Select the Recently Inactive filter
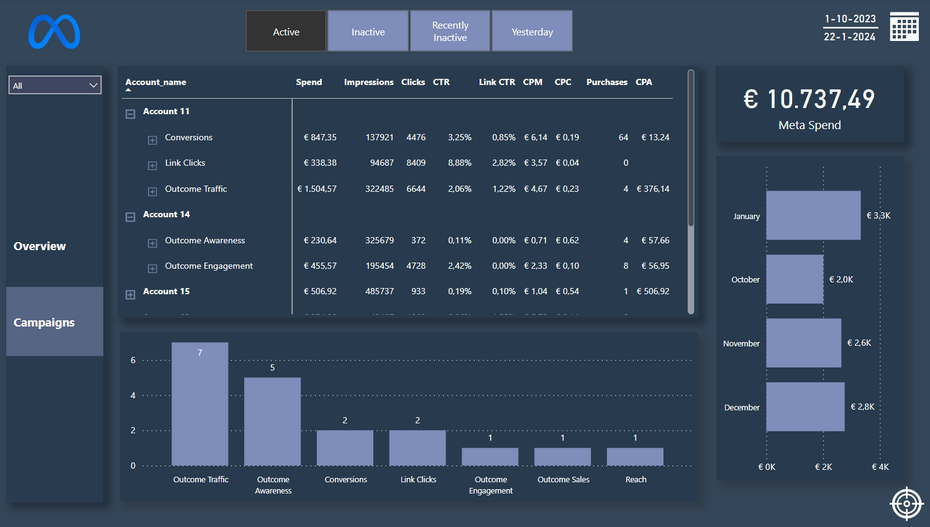930x527 pixels. (x=450, y=31)
